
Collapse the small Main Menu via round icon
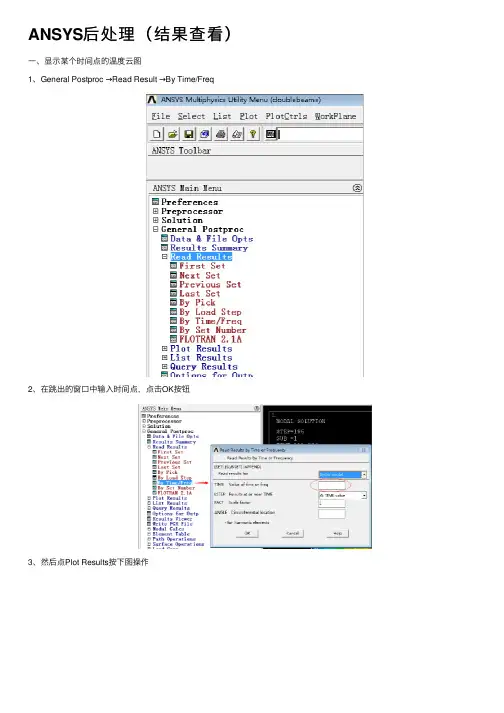[x=257, y=409]
